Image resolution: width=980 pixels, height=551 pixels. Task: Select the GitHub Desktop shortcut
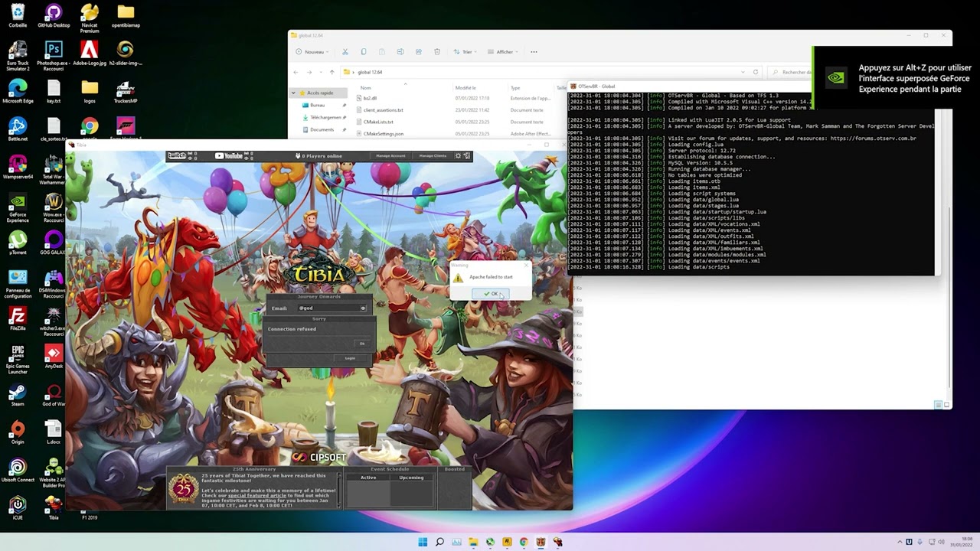point(53,15)
